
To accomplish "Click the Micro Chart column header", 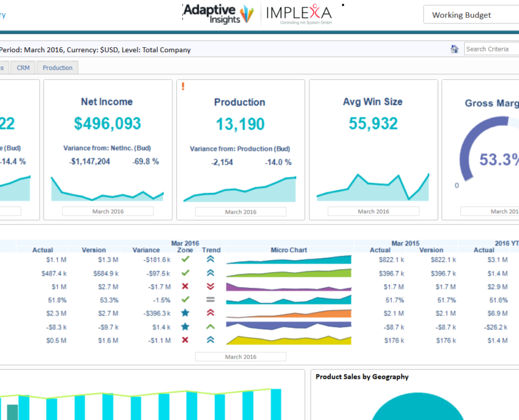I will coord(289,250).
